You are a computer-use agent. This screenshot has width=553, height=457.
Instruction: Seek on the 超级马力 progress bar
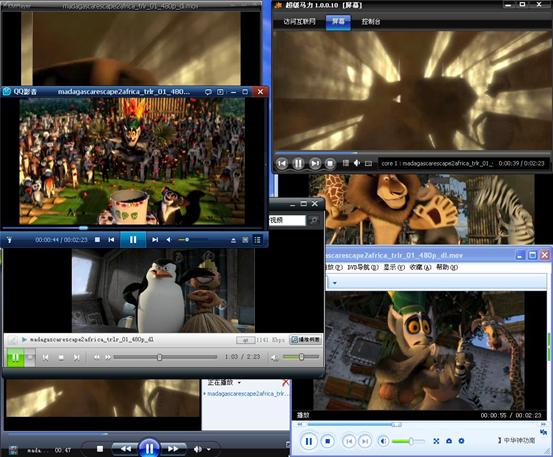[x=412, y=153]
